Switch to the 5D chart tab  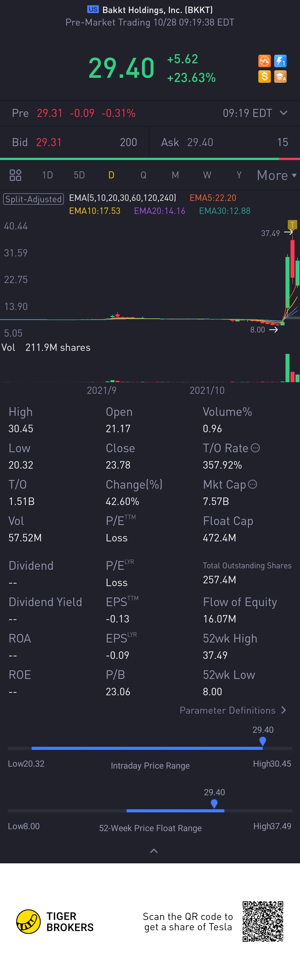pos(79,175)
